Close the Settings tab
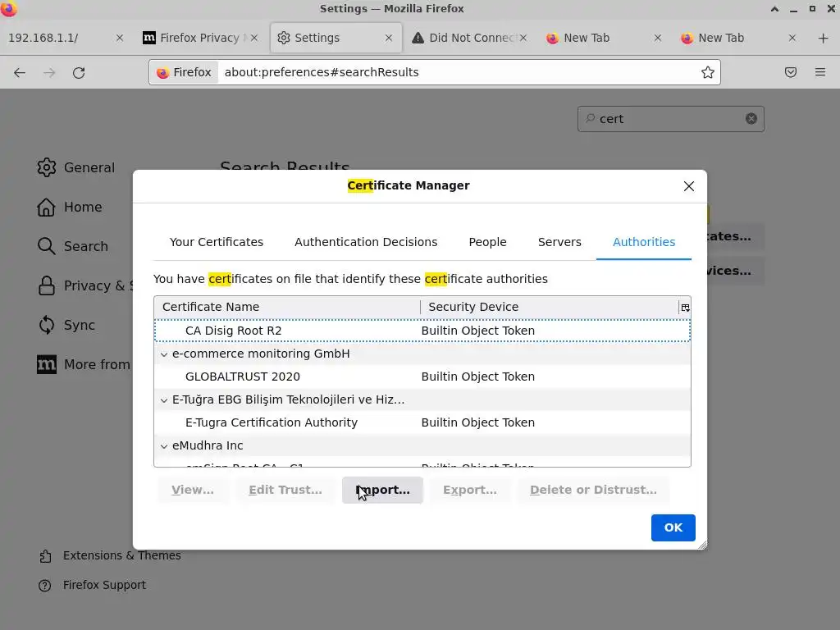 point(388,38)
